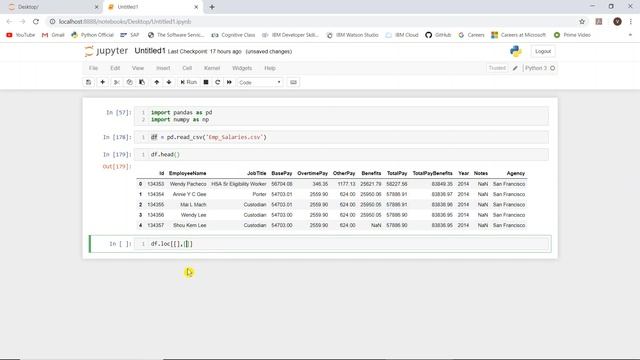This screenshot has height=360, width=640.
Task: Click the df.head() code cell
Action: 341,154
